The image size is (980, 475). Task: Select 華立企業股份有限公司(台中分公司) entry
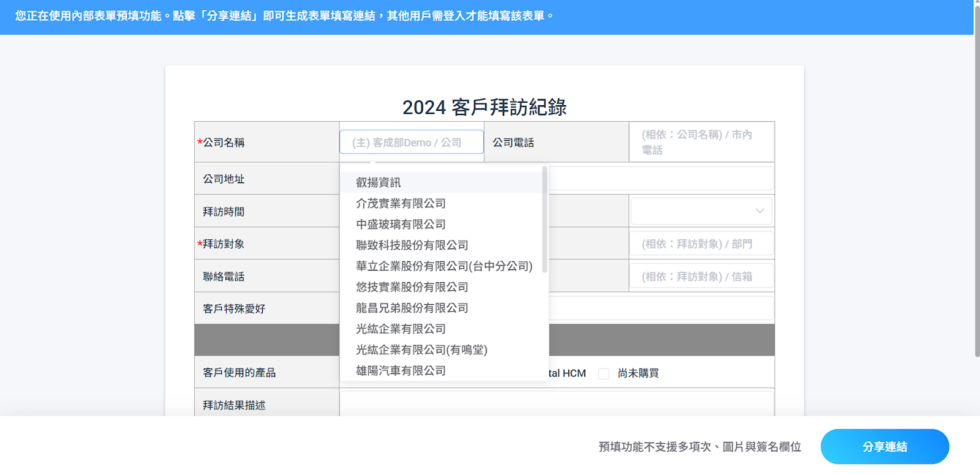pyautogui.click(x=443, y=266)
